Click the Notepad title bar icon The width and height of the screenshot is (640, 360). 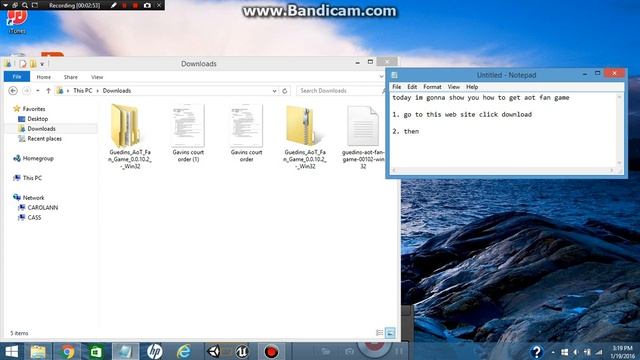coord(394,75)
